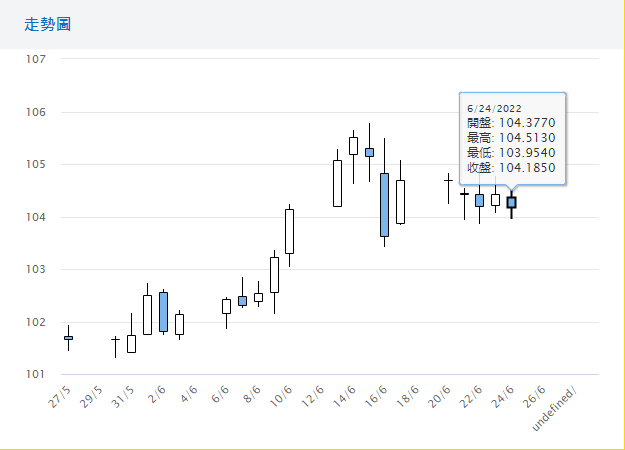
Task: Select the 26/6 x-axis date label
Action: (533, 396)
